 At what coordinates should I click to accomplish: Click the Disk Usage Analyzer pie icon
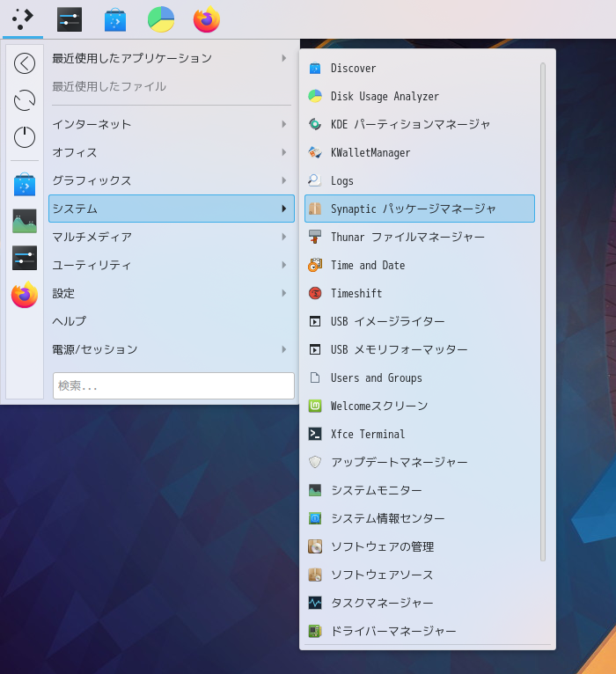coord(315,96)
